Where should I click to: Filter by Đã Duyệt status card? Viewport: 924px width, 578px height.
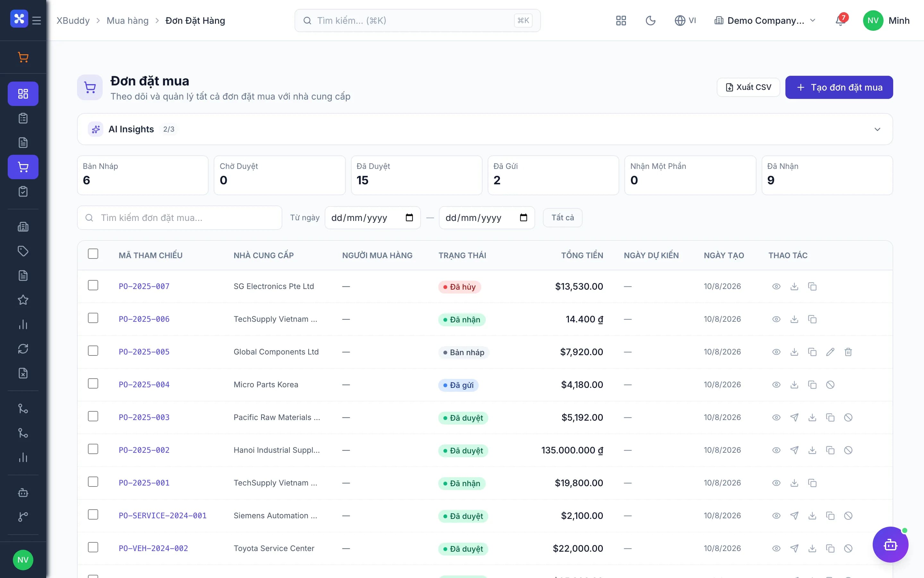tap(416, 175)
